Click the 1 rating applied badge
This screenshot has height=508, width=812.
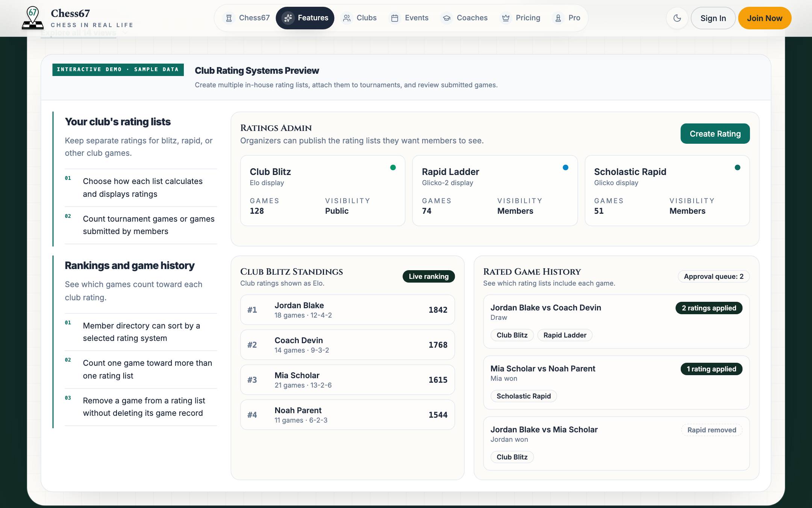tap(711, 369)
